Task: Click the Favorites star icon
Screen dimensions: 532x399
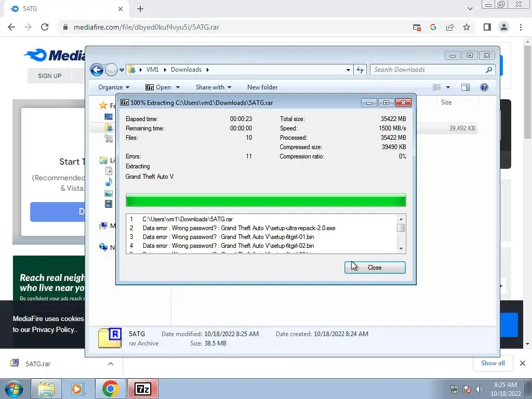Action: 103,105
